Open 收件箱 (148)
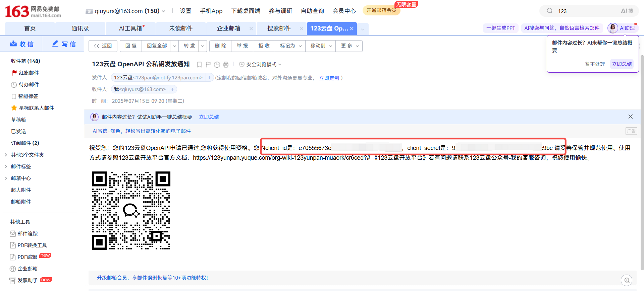The width and height of the screenshot is (644, 291). [25, 61]
